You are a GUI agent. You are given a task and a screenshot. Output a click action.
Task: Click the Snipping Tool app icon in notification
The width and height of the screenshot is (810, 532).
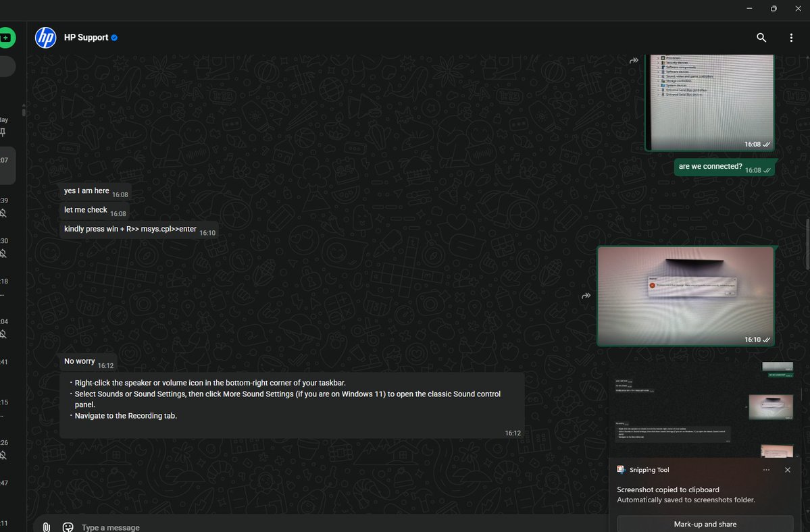pos(621,470)
